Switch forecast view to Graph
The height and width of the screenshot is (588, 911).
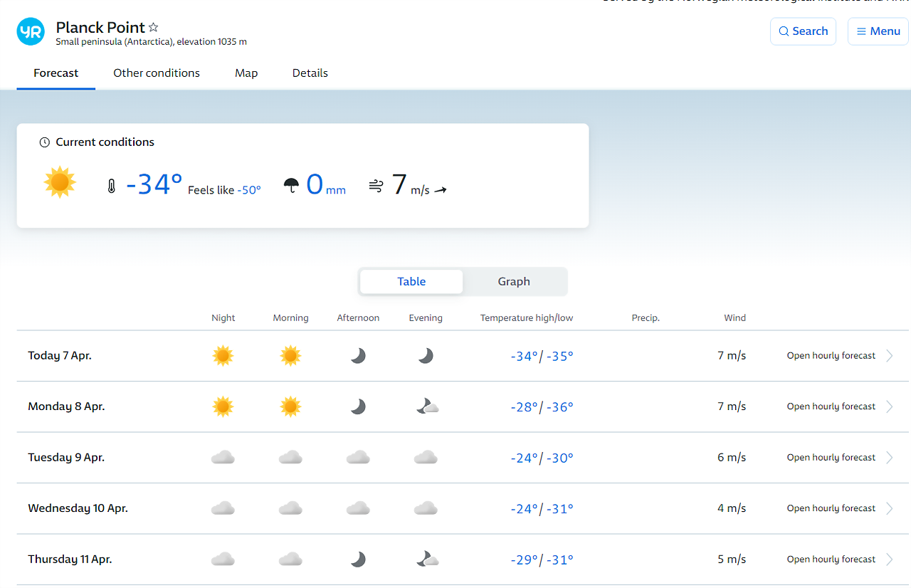514,281
